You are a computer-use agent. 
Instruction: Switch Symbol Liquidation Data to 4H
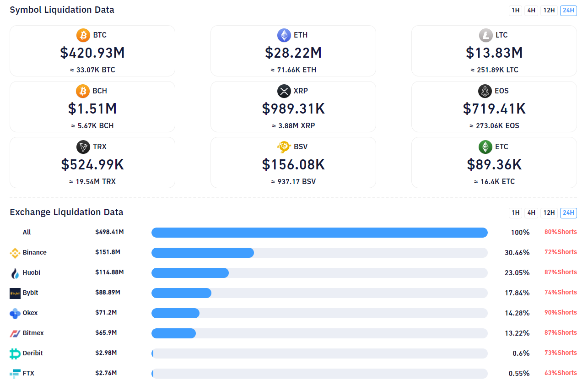[531, 11]
